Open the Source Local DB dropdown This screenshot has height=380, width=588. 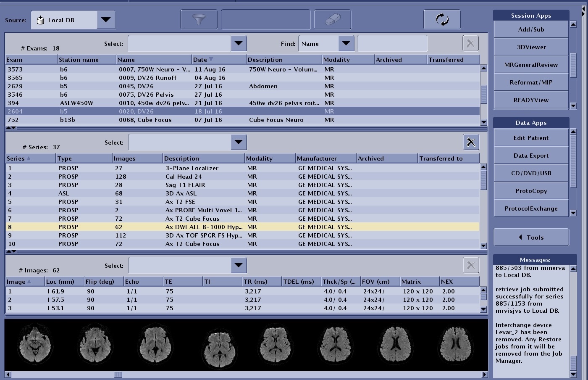coord(106,20)
